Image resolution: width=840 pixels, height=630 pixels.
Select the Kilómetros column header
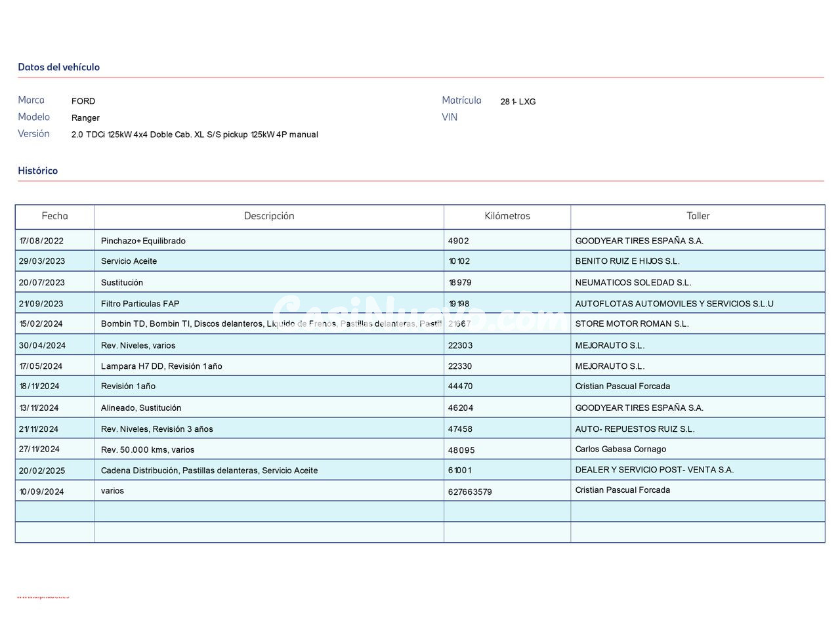507,216
